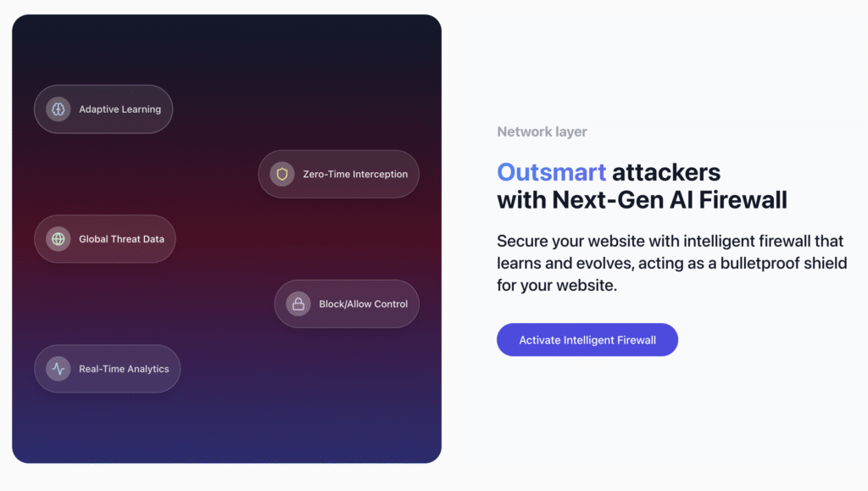Select the Adaptive Learning pill label
The image size is (868, 491).
(120, 109)
